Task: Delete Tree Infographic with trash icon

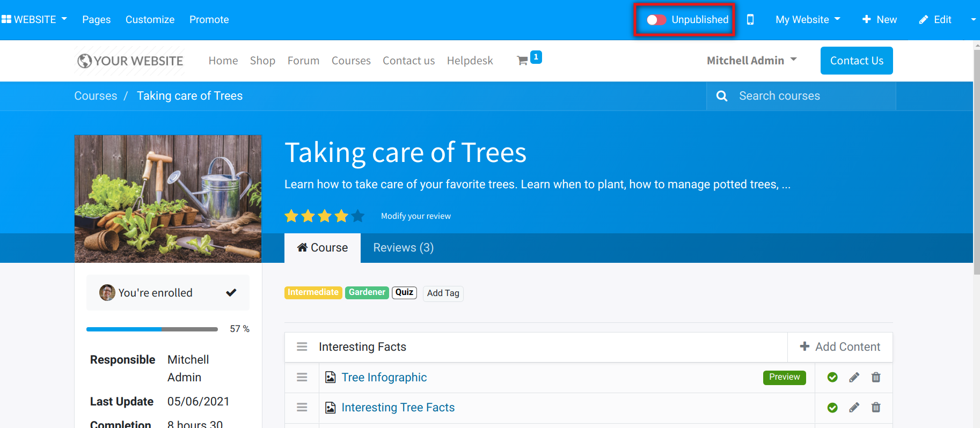Action: click(x=876, y=378)
